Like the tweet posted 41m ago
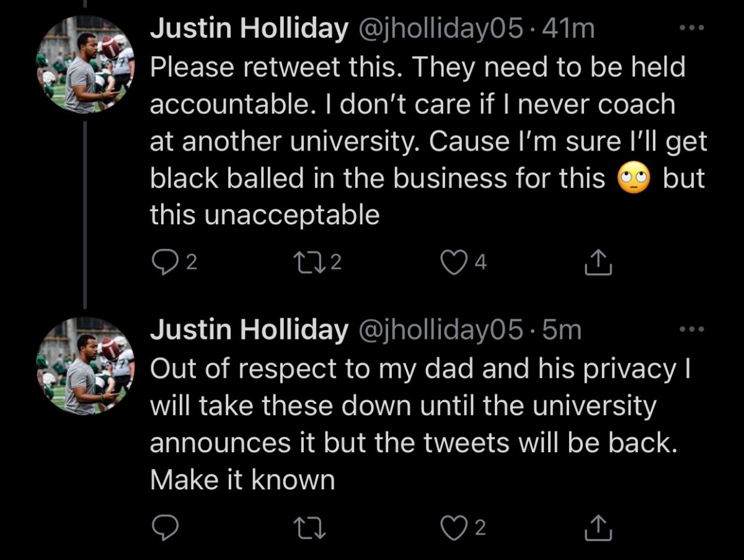 pos(453,263)
